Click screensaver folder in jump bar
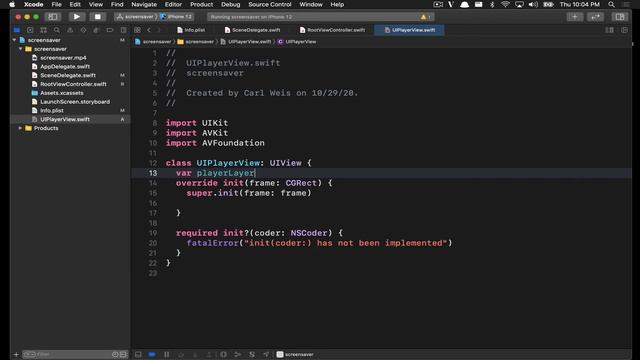The image size is (640, 360). point(196,42)
